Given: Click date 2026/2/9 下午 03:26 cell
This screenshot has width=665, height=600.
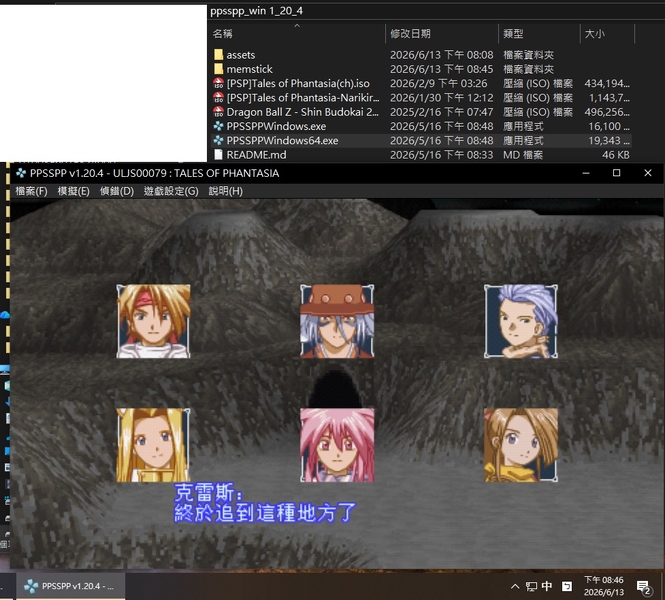Looking at the screenshot, I should pyautogui.click(x=439, y=84).
